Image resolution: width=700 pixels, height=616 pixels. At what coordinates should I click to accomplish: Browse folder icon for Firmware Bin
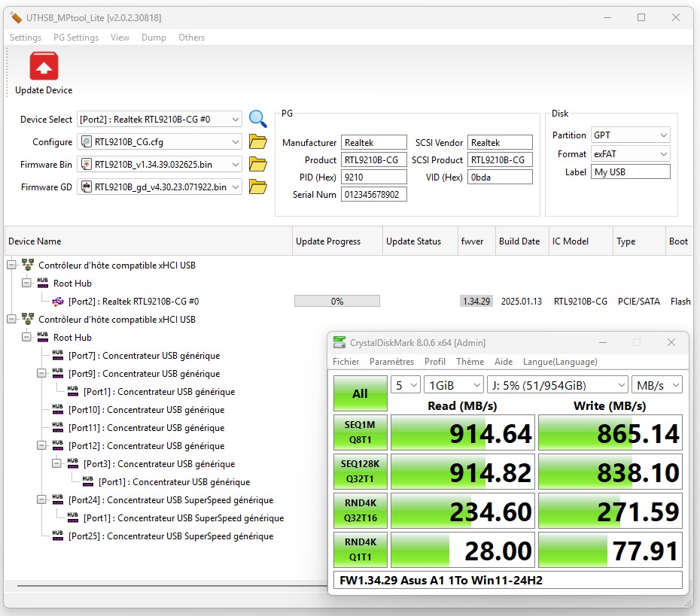coord(258,164)
